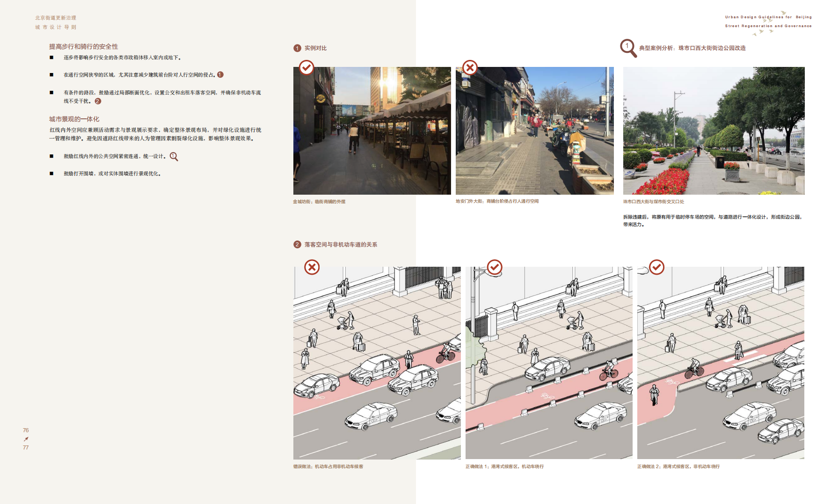The image size is (831, 504).
Task: Click the caption 错误做法：机动车占用非机动车候客
Action: [328, 467]
